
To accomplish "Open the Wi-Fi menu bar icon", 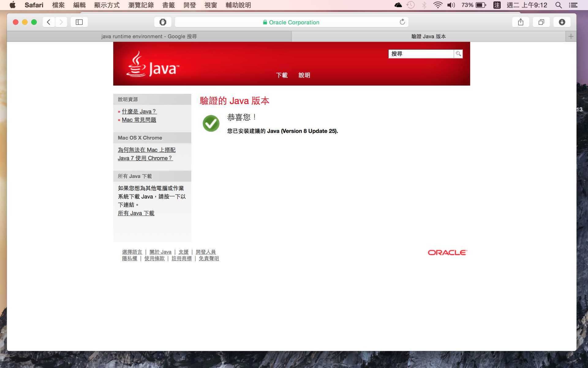I will pyautogui.click(x=438, y=5).
